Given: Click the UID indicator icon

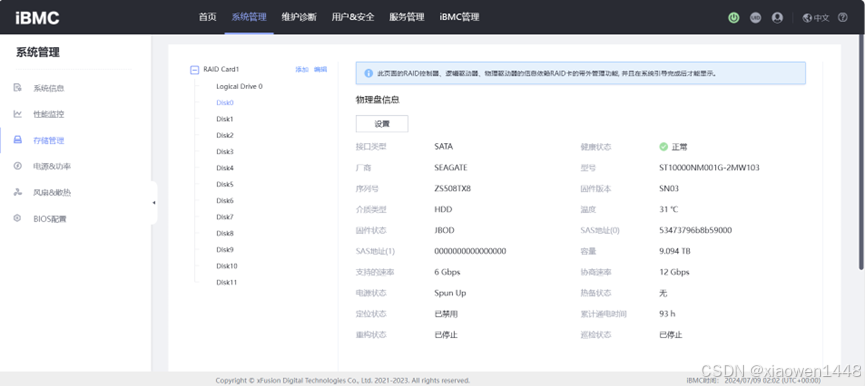Looking at the screenshot, I should [x=755, y=18].
